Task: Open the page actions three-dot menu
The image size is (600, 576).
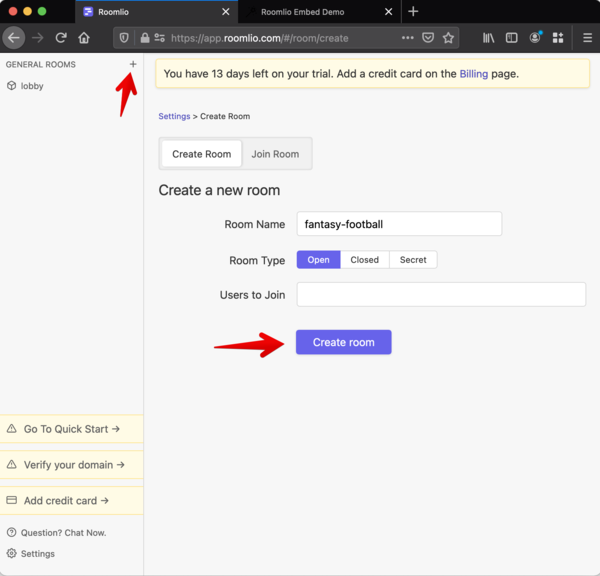Action: (407, 38)
